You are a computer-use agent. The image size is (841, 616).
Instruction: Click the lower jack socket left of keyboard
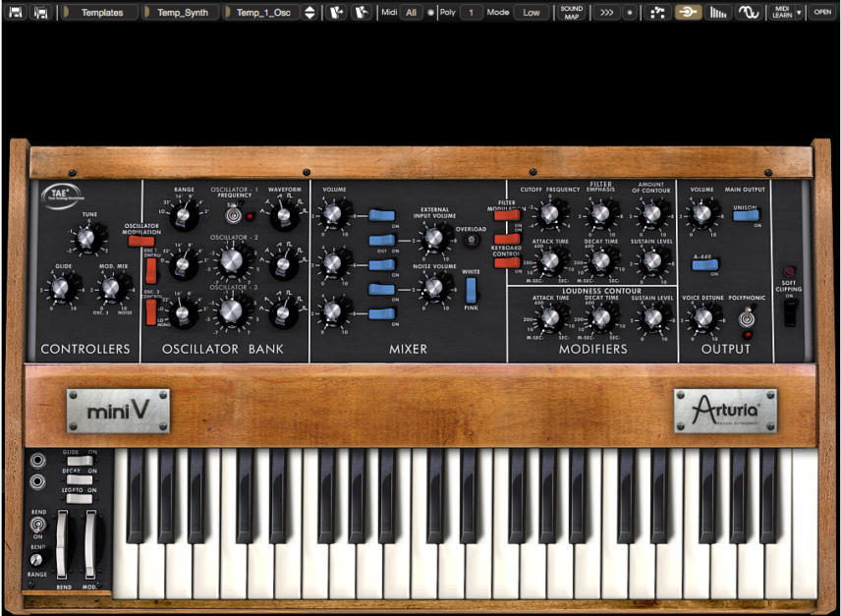(x=37, y=481)
